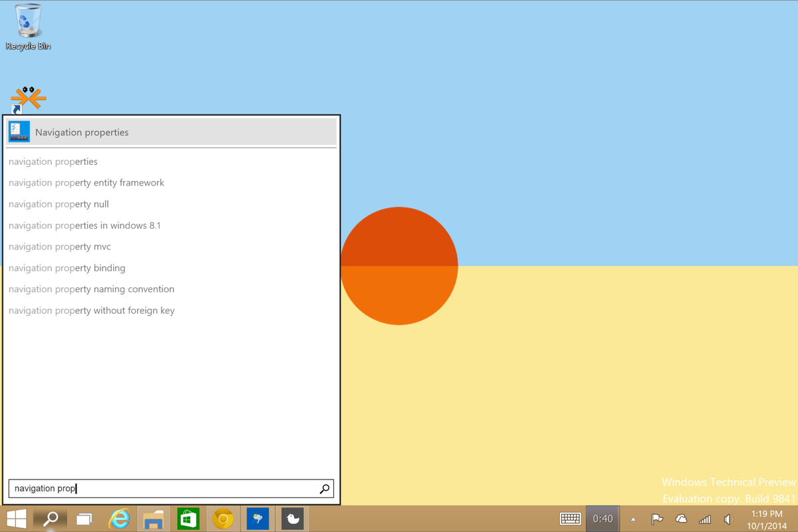Select suggestion 'navigation property mvc'

[60, 246]
